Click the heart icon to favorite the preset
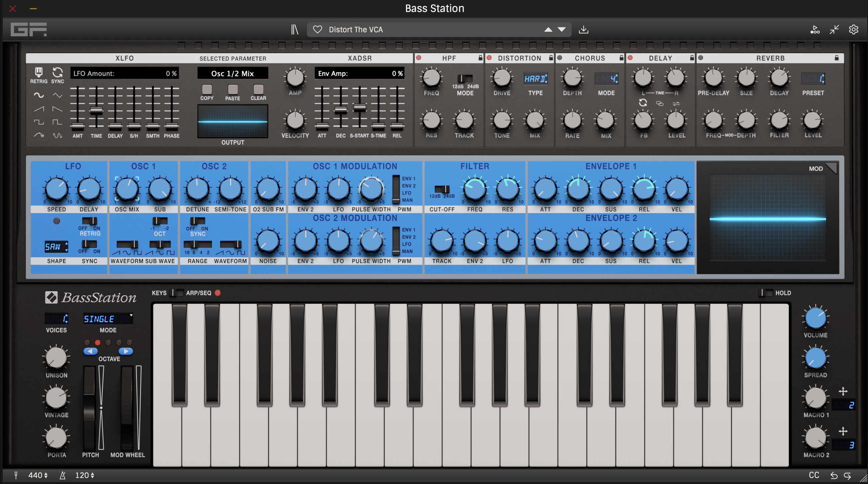The image size is (868, 484). coord(317,29)
